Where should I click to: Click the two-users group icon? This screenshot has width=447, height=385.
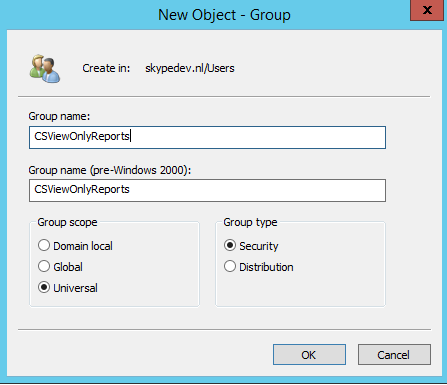[x=45, y=69]
